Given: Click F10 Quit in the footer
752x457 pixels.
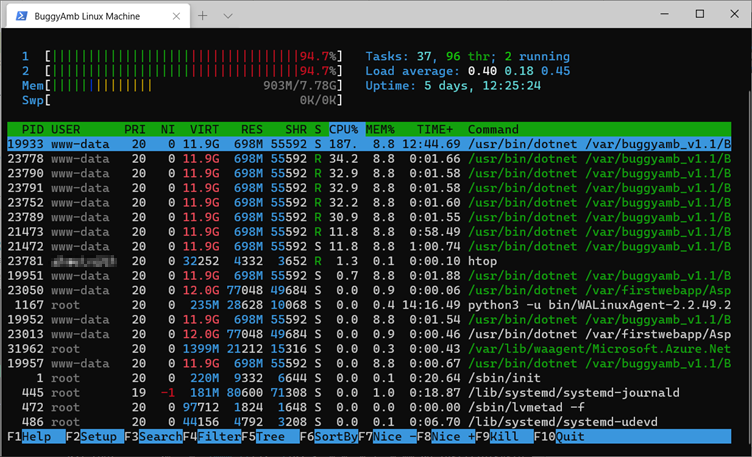Looking at the screenshot, I should (x=559, y=436).
